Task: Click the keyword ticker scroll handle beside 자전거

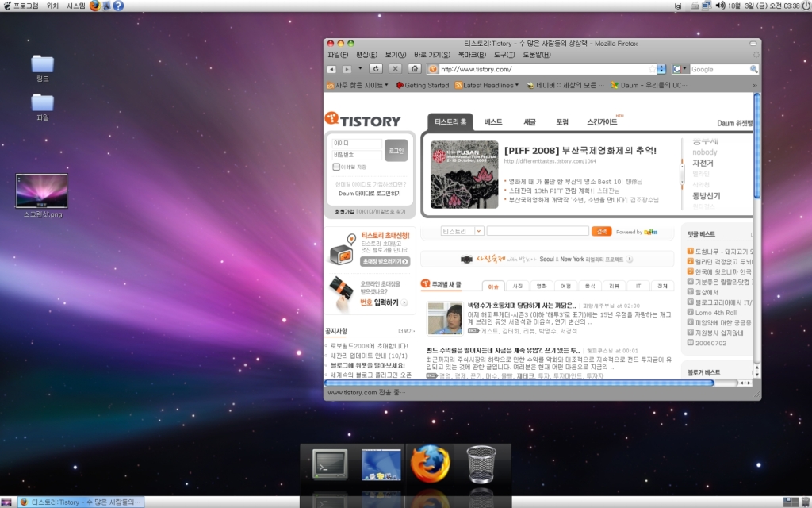Action: (682, 174)
